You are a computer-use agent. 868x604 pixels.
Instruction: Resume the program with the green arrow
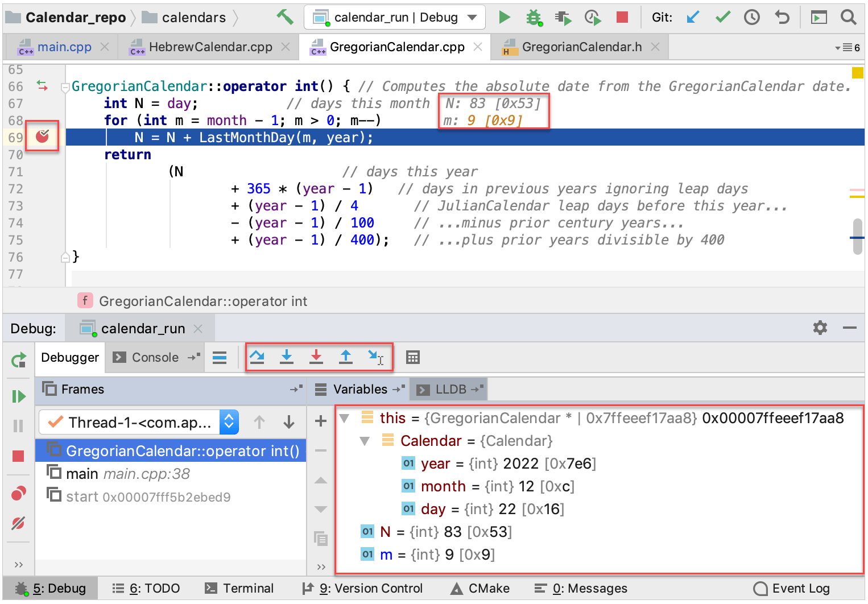pos(18,396)
